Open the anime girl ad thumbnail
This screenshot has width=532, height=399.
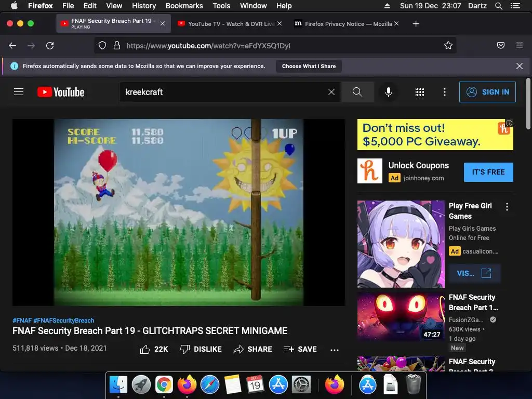pos(401,244)
